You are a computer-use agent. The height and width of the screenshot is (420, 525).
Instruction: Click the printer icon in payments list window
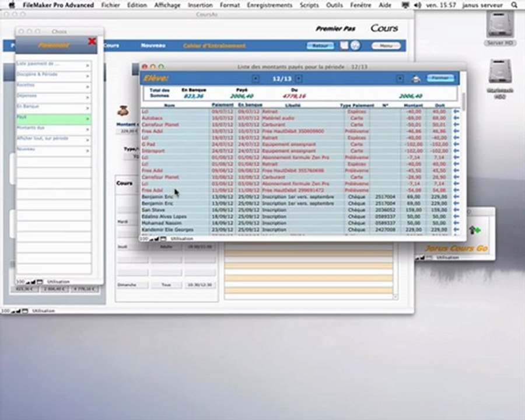point(416,79)
